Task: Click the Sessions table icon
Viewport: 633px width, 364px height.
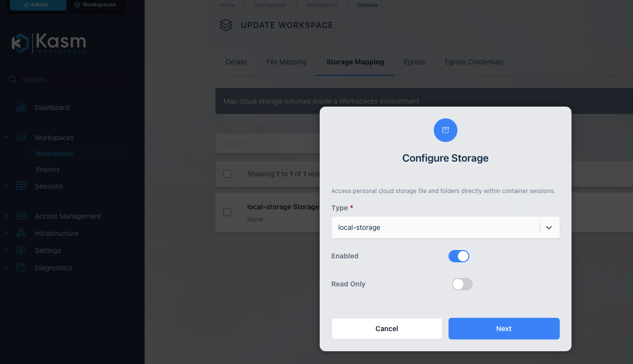Action: (x=21, y=186)
